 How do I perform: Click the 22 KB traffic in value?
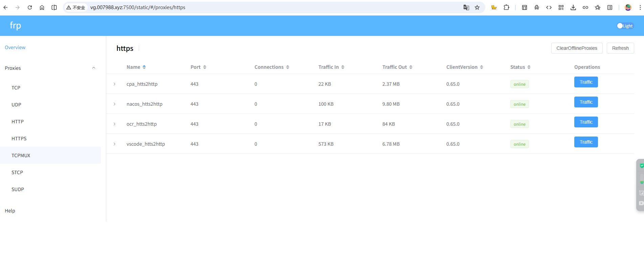[325, 84]
